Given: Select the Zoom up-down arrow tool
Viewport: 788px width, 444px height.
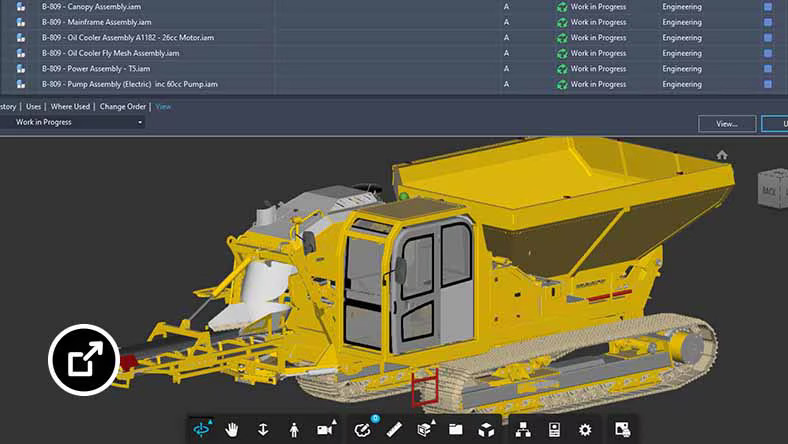Looking at the screenshot, I should 263,430.
